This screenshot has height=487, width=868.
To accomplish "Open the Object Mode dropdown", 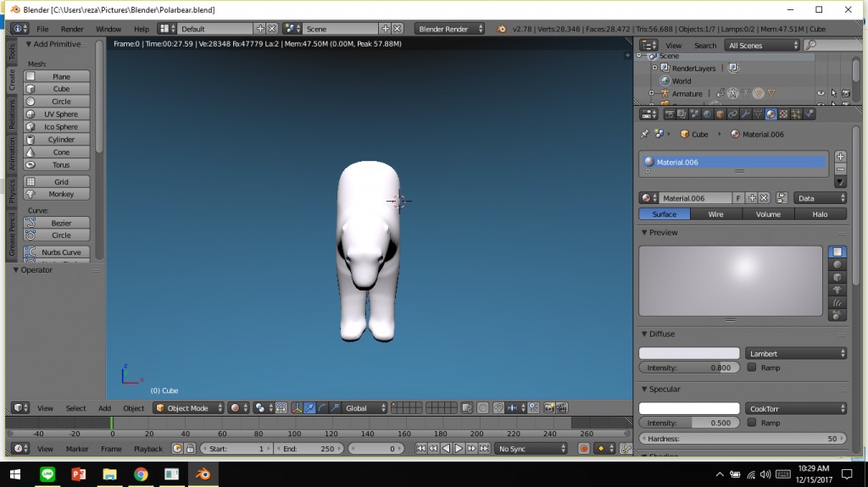I will coord(188,408).
